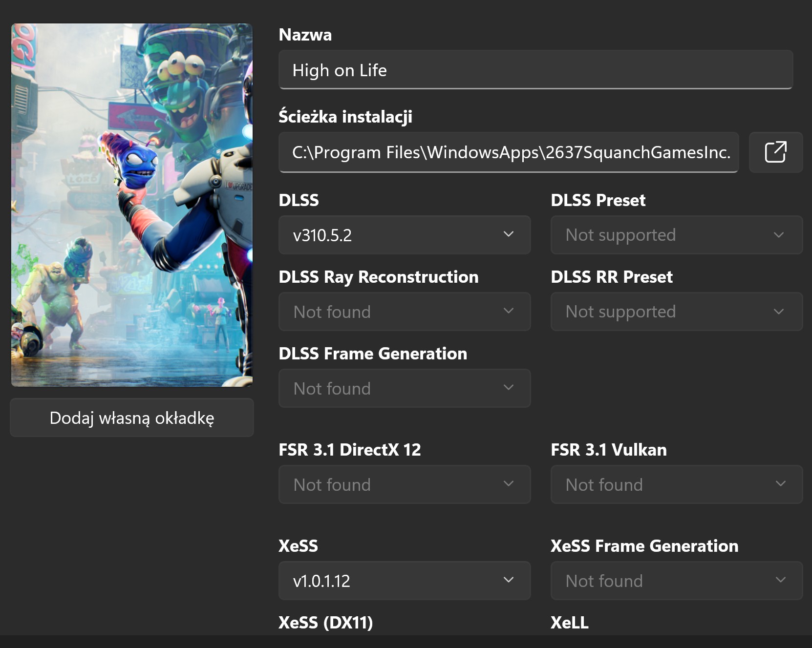Open the DLSS dropdown showing v310.5.2
This screenshot has height=648, width=812.
point(404,235)
